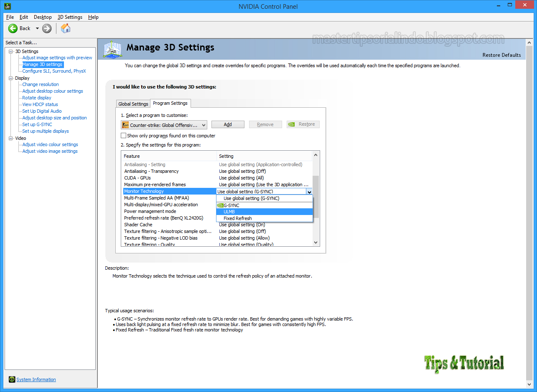Select Multi-display/mixed-GPU acceleration row

(169, 205)
